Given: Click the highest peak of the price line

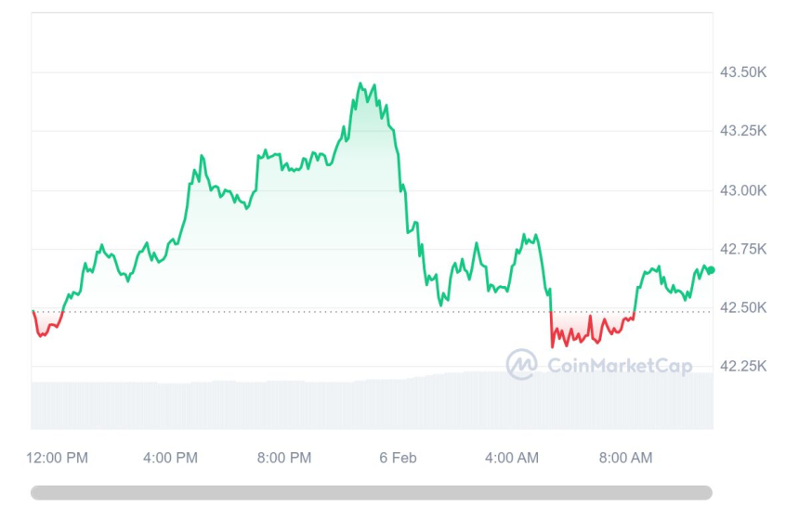Looking at the screenshot, I should tap(360, 84).
